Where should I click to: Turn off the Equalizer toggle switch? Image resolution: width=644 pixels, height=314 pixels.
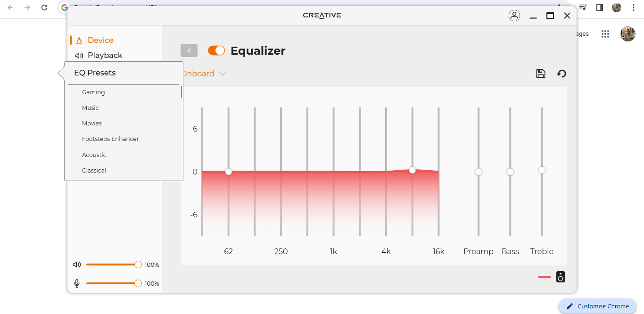[216, 50]
